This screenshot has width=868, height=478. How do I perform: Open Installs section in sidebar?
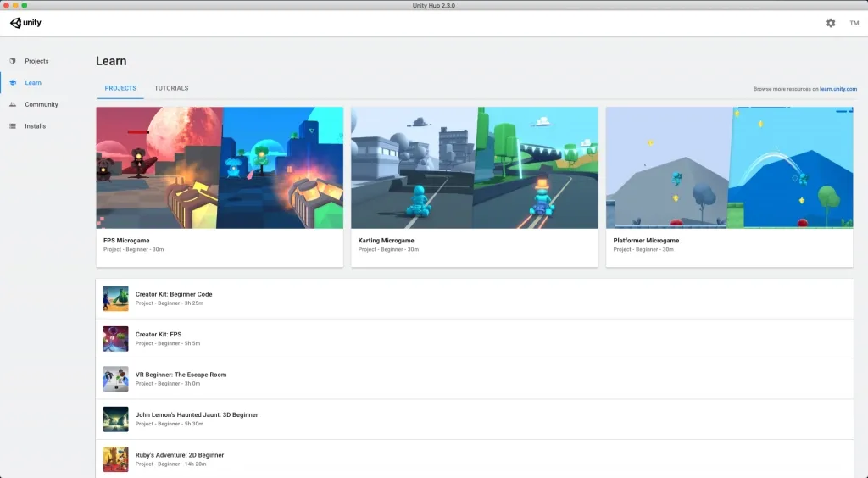(x=35, y=126)
